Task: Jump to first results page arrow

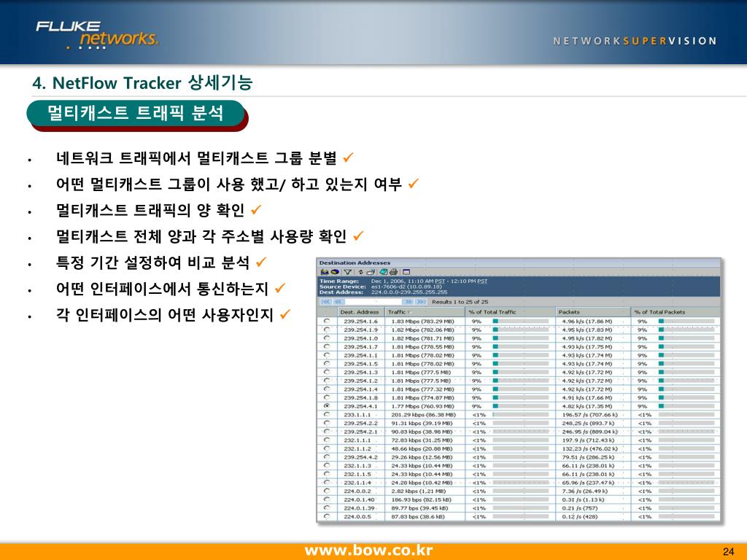Action: (x=326, y=302)
